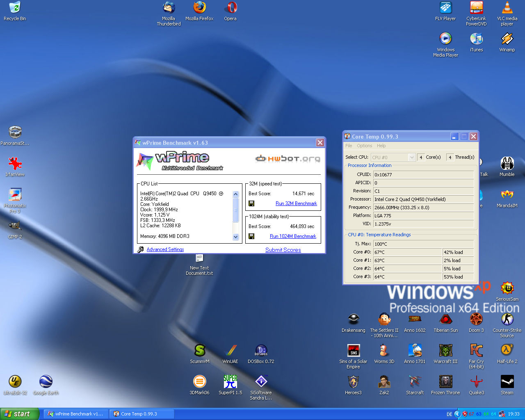Open the Mozilla Firefox desktop icon

(x=199, y=8)
